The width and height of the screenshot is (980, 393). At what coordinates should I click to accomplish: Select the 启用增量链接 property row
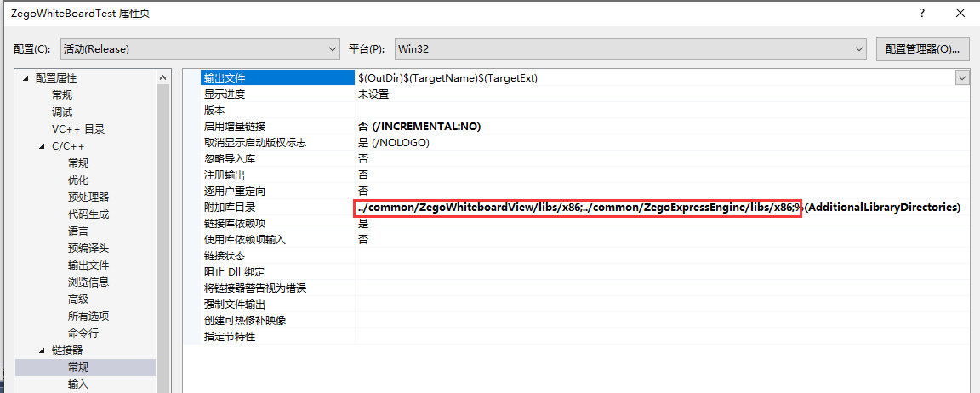[x=235, y=127]
